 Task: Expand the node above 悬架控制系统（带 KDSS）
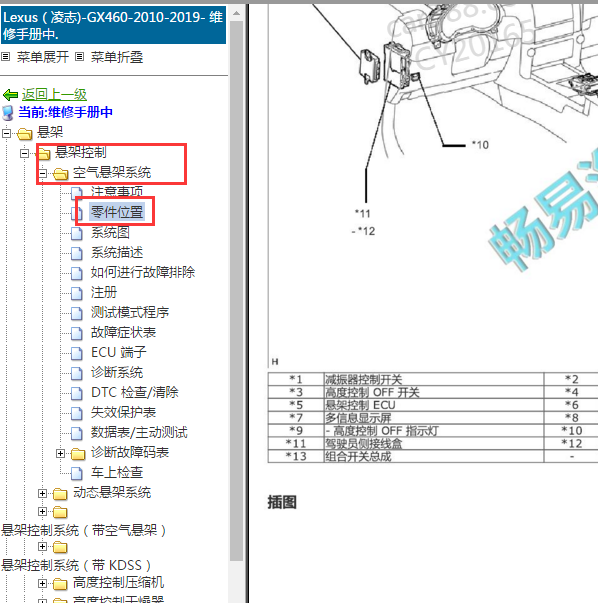[x=42, y=546]
